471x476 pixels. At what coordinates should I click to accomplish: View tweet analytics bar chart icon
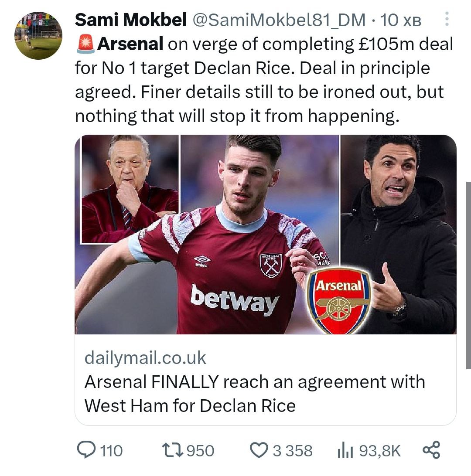[x=346, y=450]
